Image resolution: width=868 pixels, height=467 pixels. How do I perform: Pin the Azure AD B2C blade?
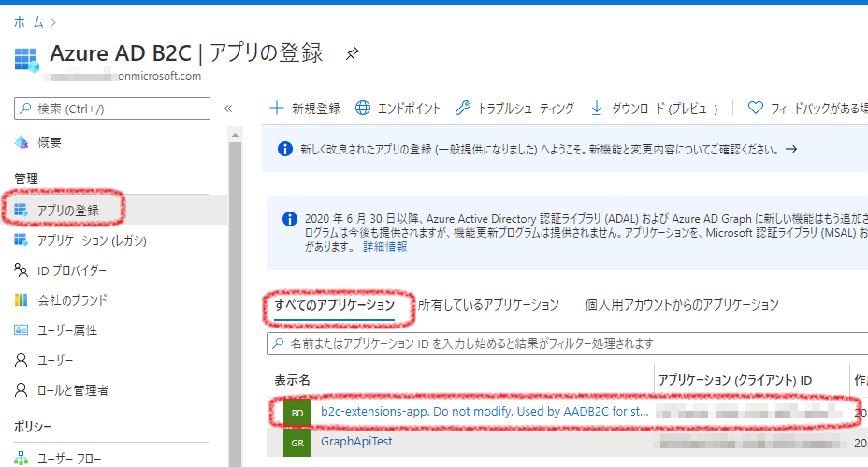point(352,53)
